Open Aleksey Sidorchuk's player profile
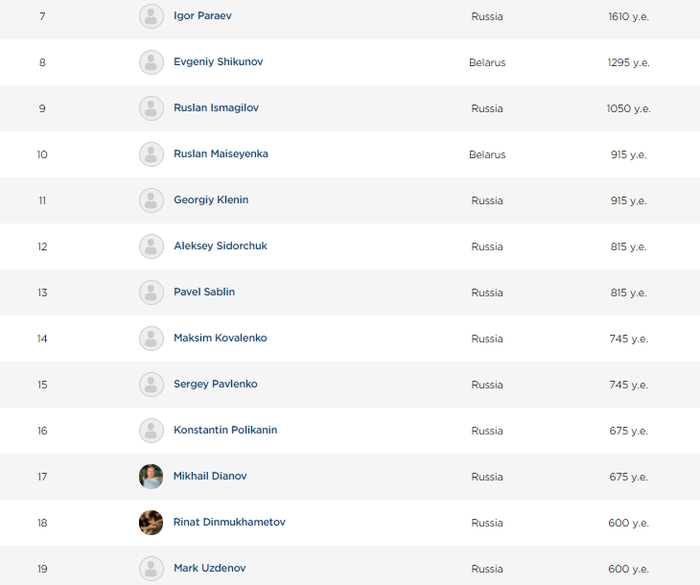700x585 pixels. (x=220, y=246)
